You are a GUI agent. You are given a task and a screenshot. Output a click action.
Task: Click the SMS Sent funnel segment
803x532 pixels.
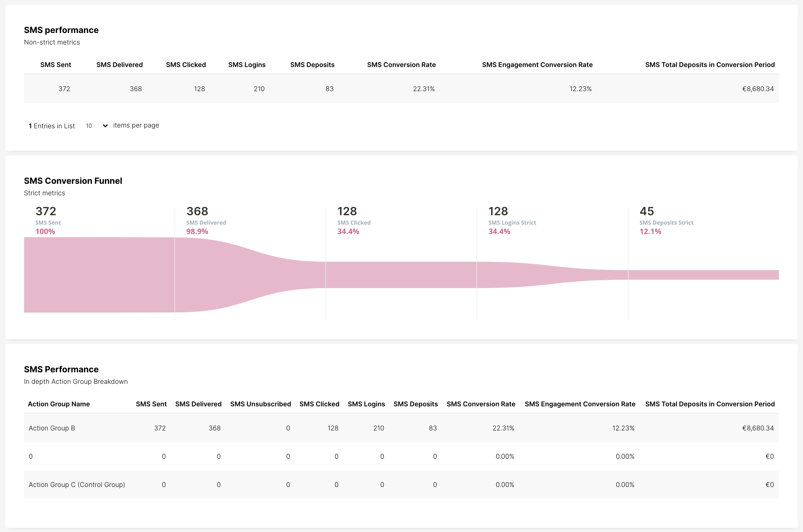click(99, 275)
